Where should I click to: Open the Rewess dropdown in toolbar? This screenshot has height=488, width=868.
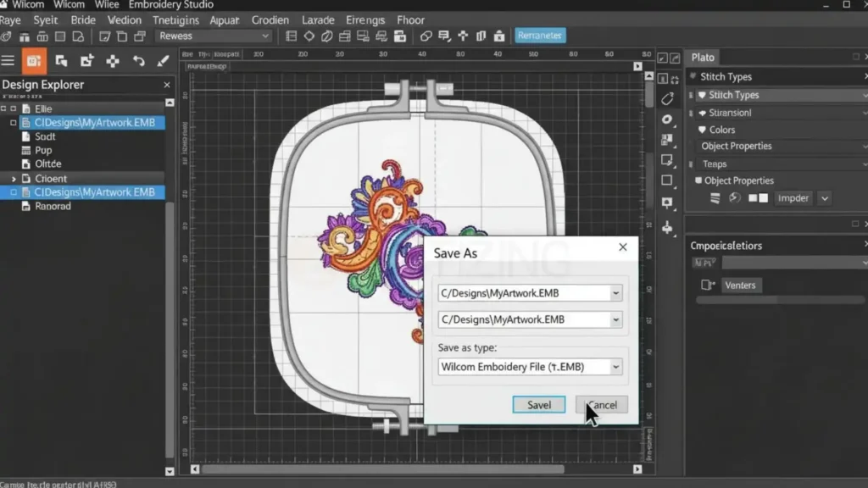[214, 36]
